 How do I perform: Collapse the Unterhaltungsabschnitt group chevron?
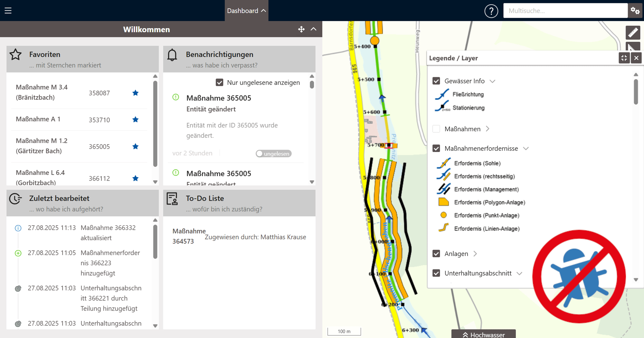519,273
